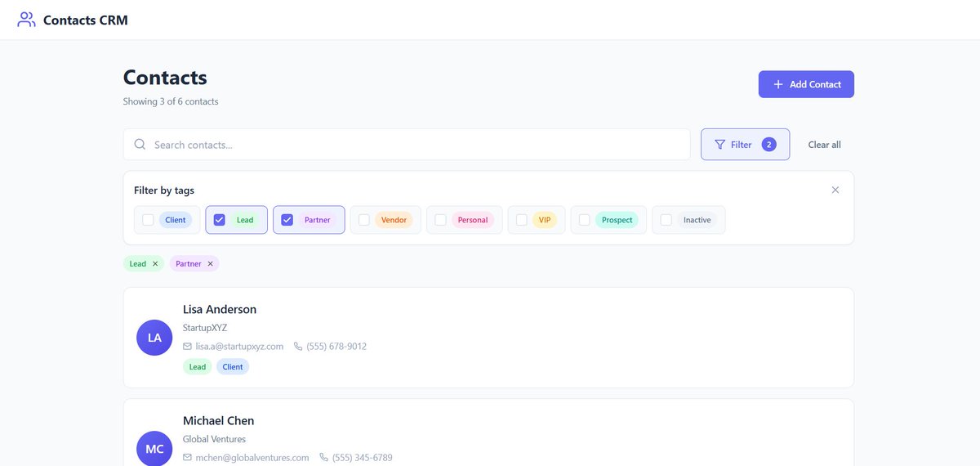
Task: Close the Filter by tags panel
Action: point(835,190)
